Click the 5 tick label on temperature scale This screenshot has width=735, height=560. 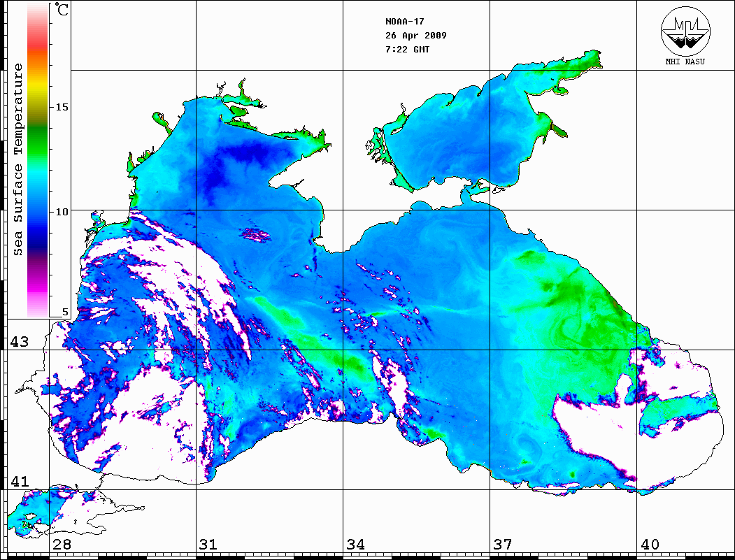click(x=65, y=312)
